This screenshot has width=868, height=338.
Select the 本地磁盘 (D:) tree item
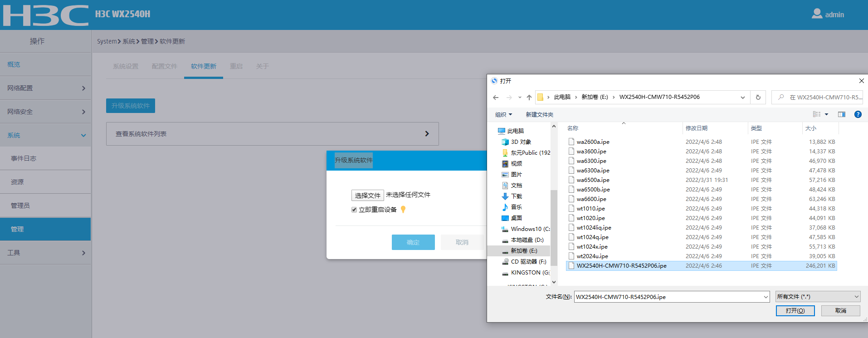(519, 240)
